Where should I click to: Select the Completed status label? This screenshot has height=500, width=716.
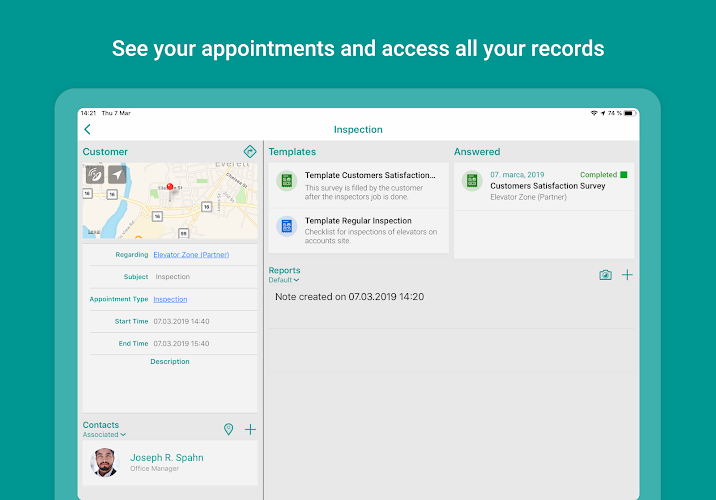click(598, 175)
